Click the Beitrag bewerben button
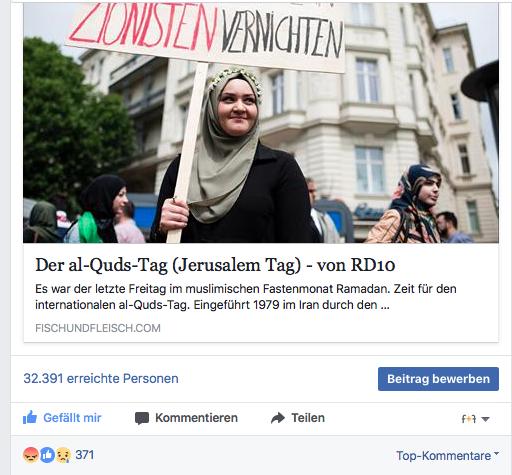Image resolution: width=512 pixels, height=475 pixels. pyautogui.click(x=438, y=379)
